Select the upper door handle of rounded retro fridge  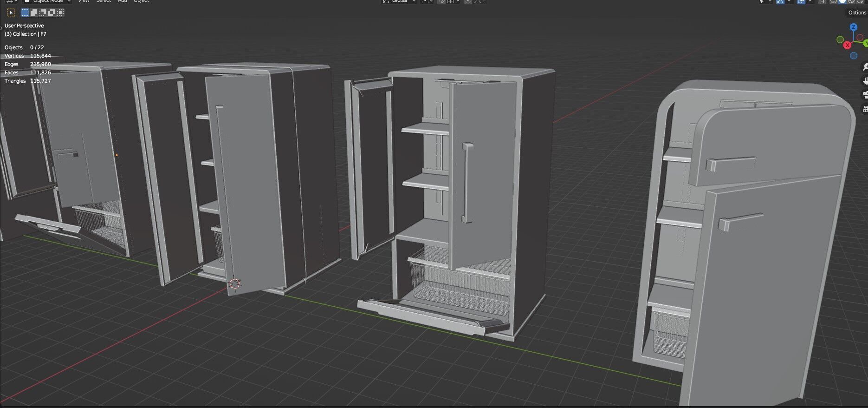coord(730,164)
